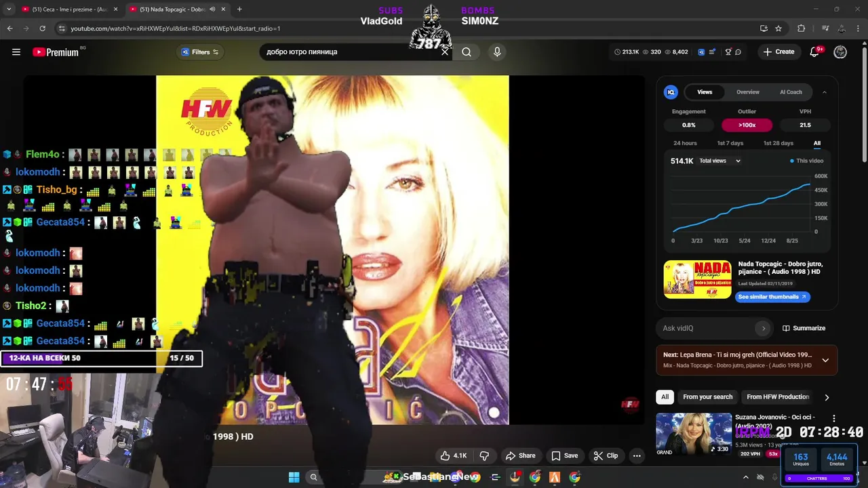Click the Chrome address bar URL

point(175,28)
